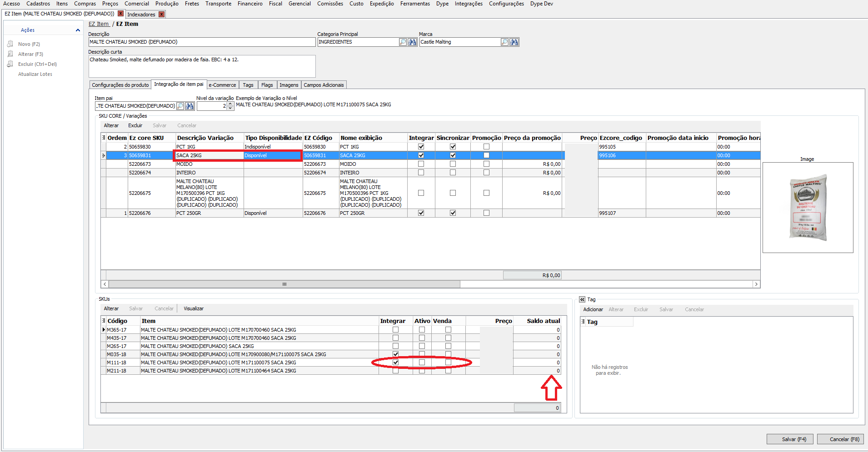868x452 pixels.
Task: Toggle Sincronizar checkbox for SACA 25KG row
Action: pyautogui.click(x=453, y=155)
